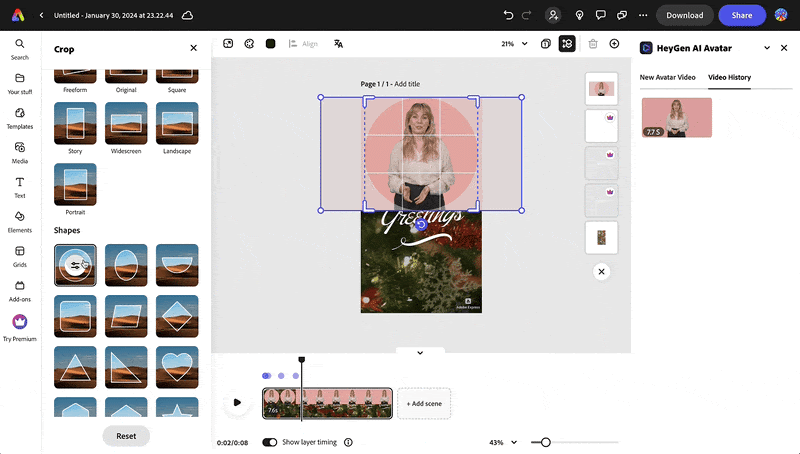Image resolution: width=800 pixels, height=454 pixels.
Task: Click the Adobe Express home logo
Action: pyautogui.click(x=18, y=15)
